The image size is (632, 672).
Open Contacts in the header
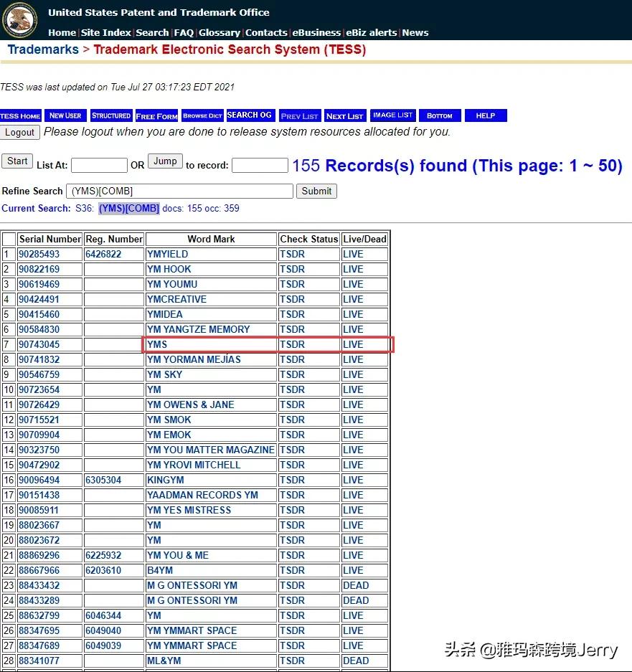click(266, 32)
